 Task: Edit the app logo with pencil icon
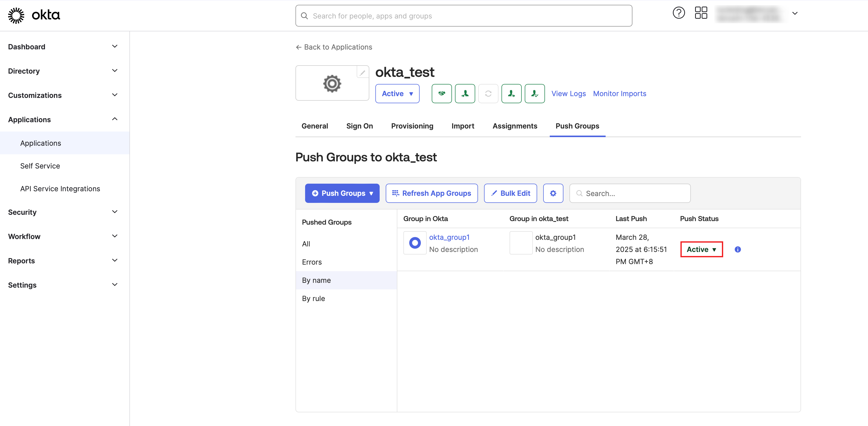point(362,73)
